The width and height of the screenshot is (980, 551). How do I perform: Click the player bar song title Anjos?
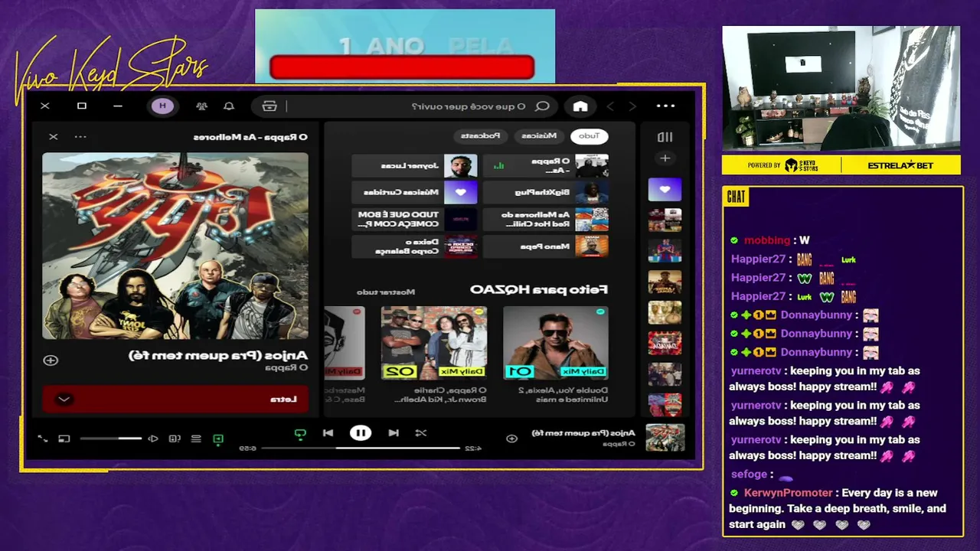click(x=583, y=432)
